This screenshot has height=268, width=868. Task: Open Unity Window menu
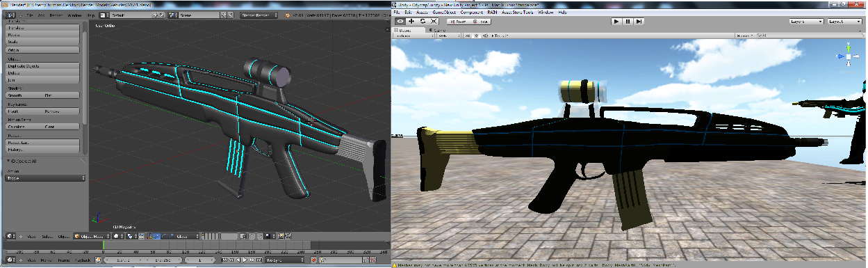546,13
